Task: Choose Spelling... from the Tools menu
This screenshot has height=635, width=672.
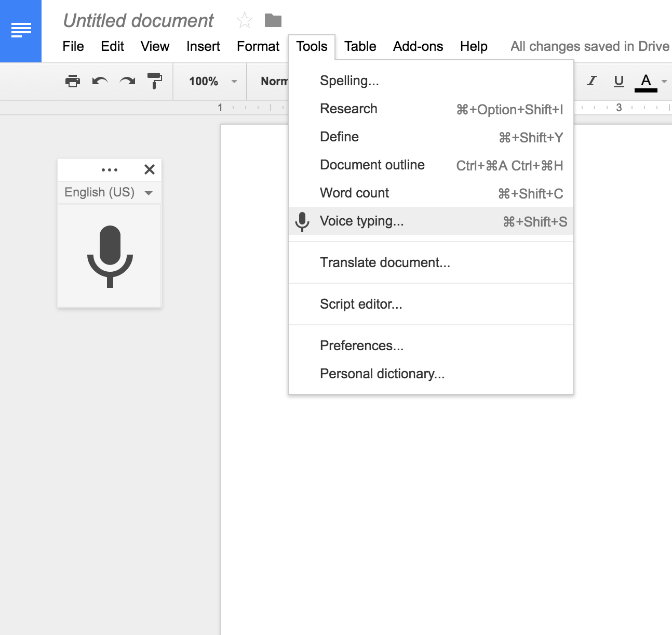Action: 431,81
